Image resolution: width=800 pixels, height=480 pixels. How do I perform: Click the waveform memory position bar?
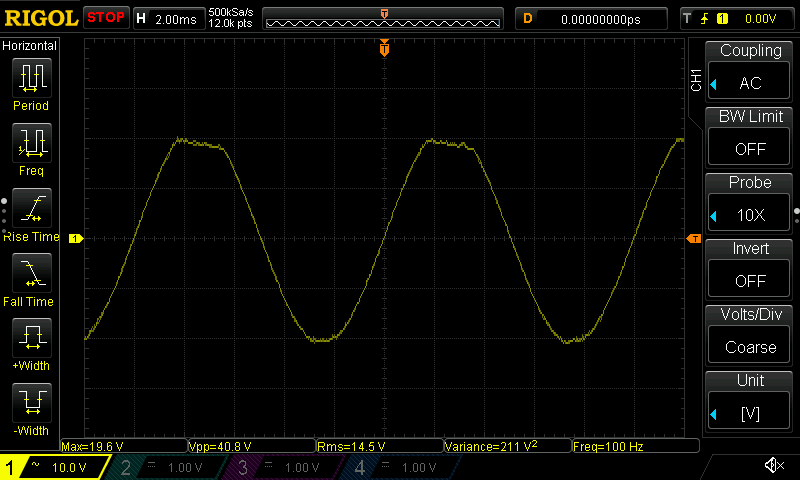coord(384,18)
